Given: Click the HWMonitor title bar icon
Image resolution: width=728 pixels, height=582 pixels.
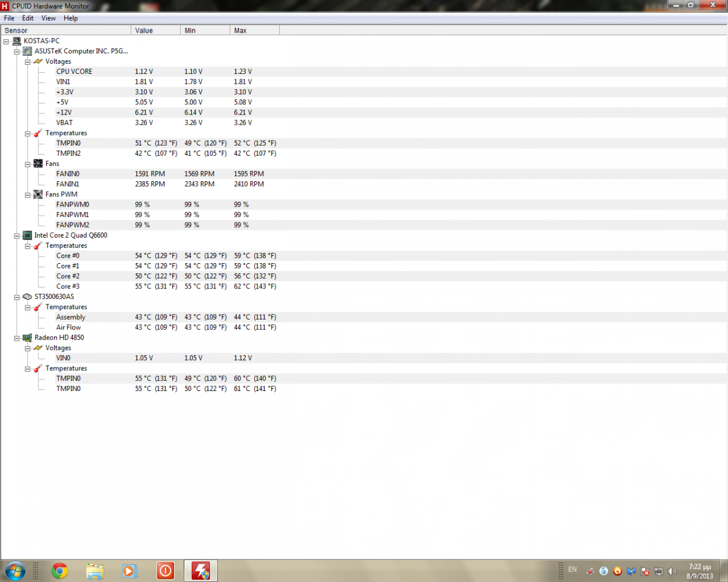Looking at the screenshot, I should [x=5, y=5].
